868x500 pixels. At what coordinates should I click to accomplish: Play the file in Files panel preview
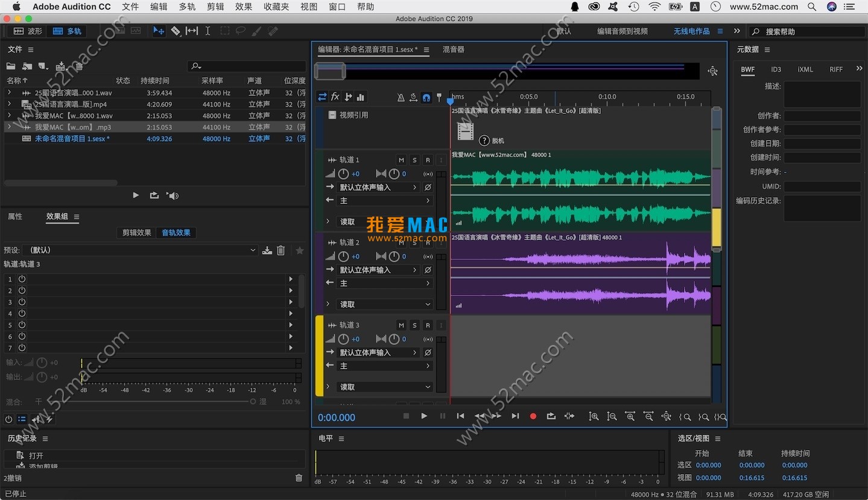(x=136, y=195)
